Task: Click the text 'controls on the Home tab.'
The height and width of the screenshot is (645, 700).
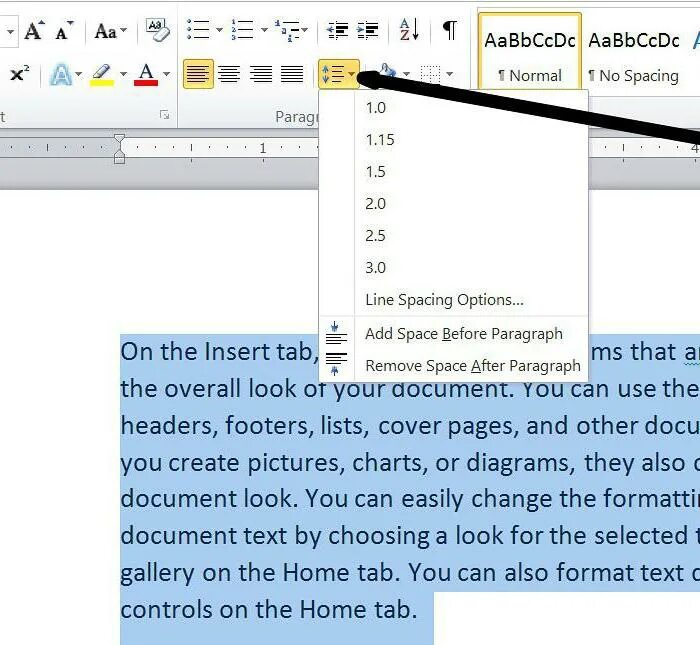Action: [x=269, y=609]
